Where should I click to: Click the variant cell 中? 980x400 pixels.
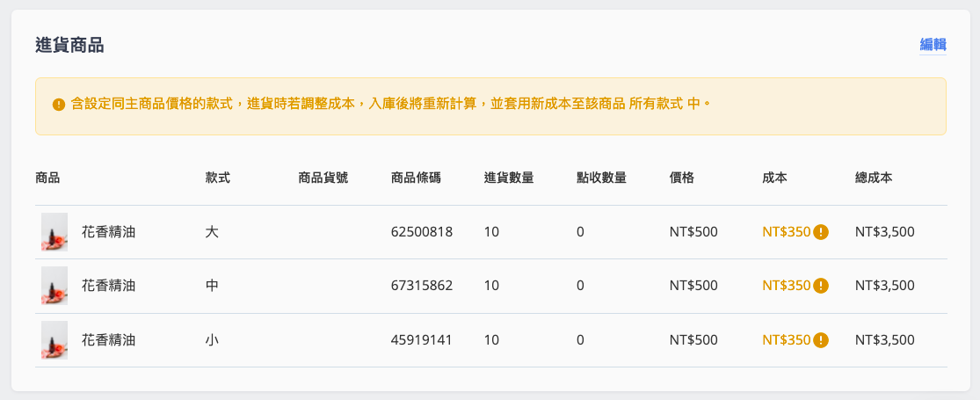212,286
